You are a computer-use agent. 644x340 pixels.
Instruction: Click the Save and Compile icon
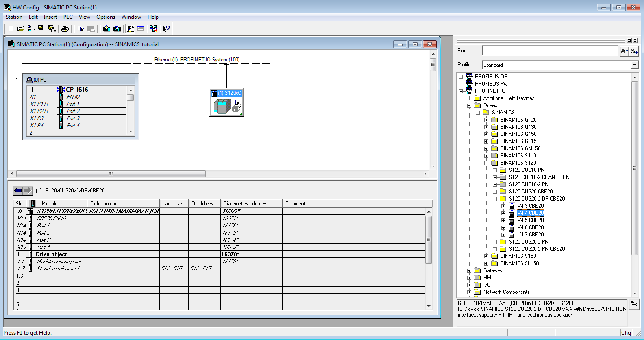click(x=52, y=29)
